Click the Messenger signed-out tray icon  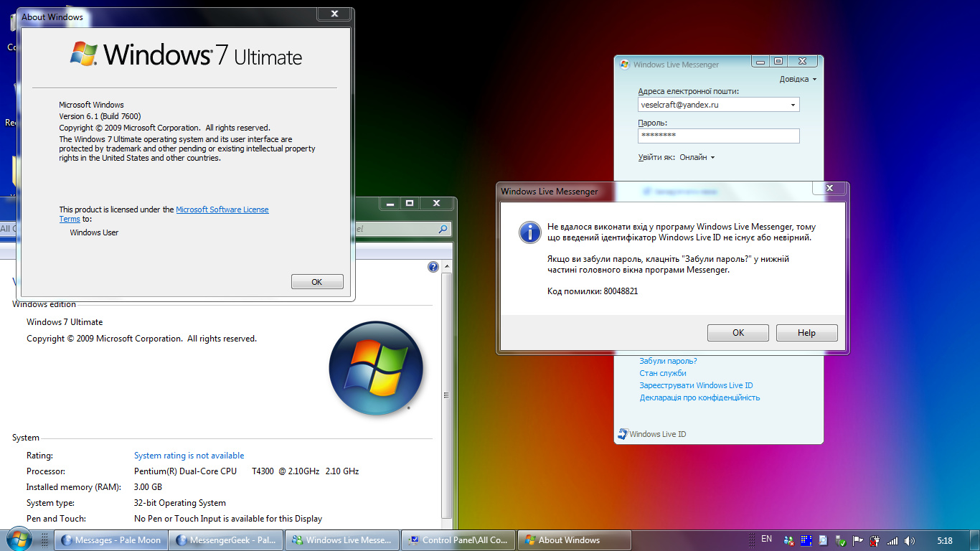789,540
